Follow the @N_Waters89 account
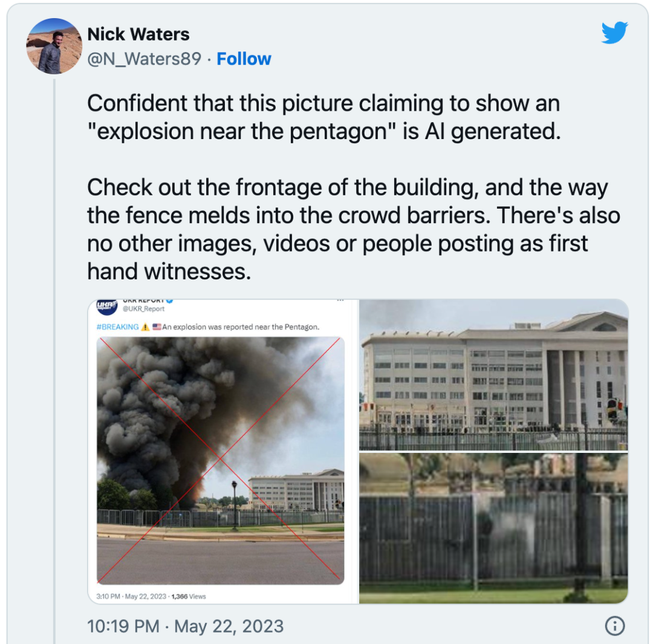The height and width of the screenshot is (644, 653). [244, 59]
